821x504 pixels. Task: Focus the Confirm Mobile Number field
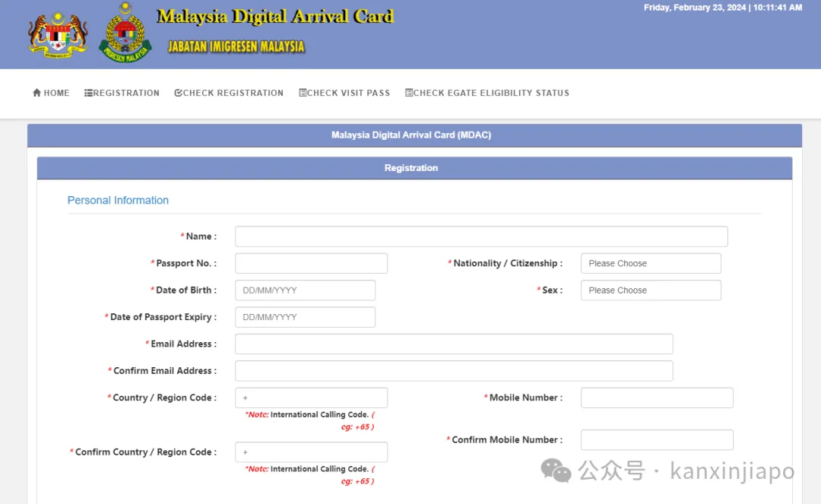point(657,439)
